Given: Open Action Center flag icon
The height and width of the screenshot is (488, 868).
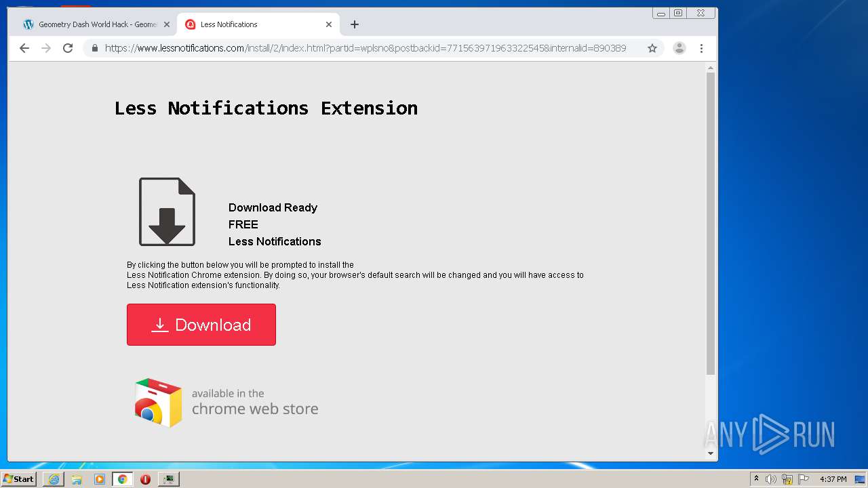Looking at the screenshot, I should 804,479.
